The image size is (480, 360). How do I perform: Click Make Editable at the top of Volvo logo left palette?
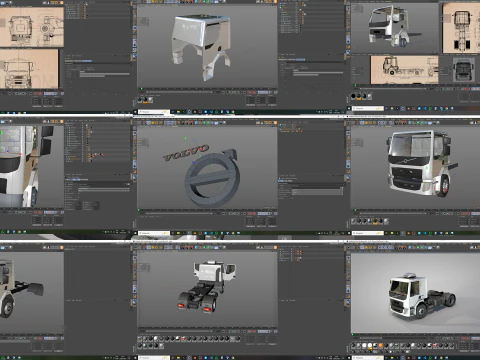pos(134,128)
